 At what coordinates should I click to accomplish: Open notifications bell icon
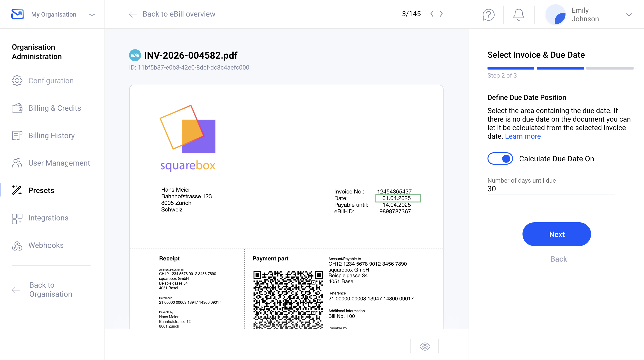[x=518, y=14]
